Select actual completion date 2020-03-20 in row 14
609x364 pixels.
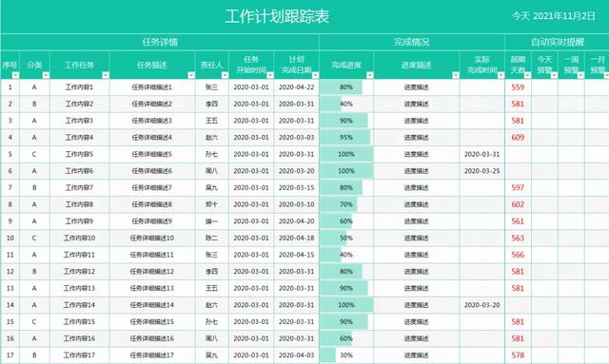click(482, 305)
